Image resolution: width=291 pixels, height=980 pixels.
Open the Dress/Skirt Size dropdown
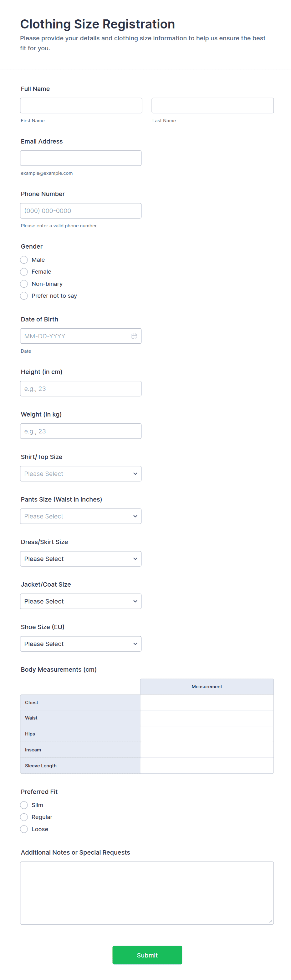click(81, 559)
